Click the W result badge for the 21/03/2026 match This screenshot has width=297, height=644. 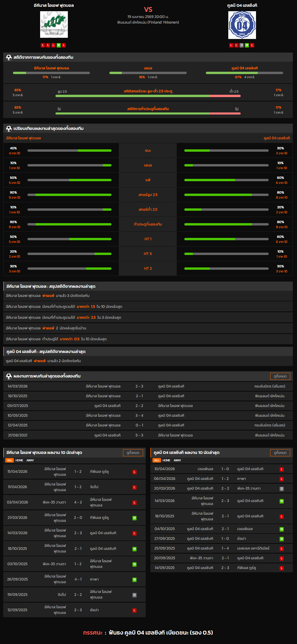pyautogui.click(x=134, y=518)
